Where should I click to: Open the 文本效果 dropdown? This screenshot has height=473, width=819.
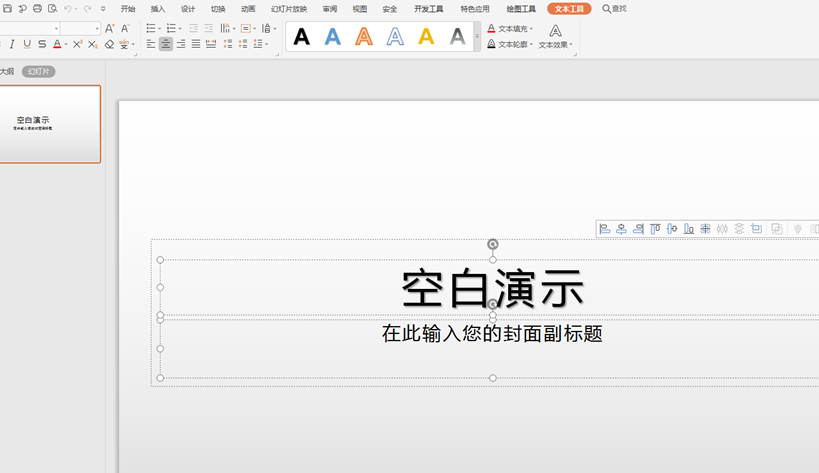556,37
